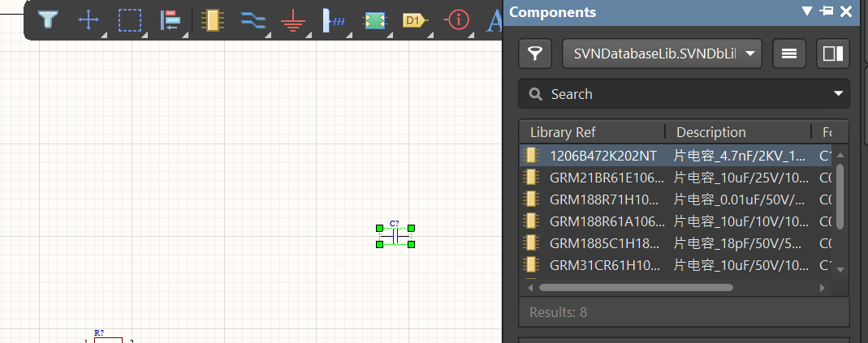Click the list scroll-down arrow

pos(840,269)
